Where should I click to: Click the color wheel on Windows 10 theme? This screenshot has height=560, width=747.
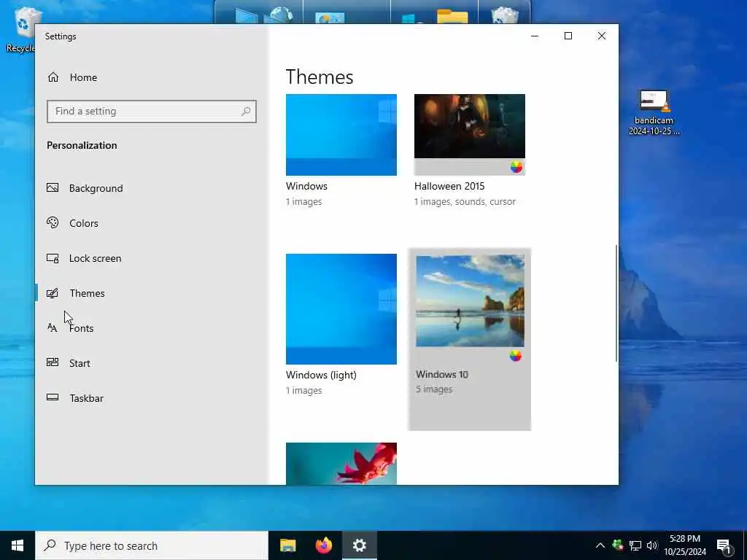pyautogui.click(x=516, y=356)
